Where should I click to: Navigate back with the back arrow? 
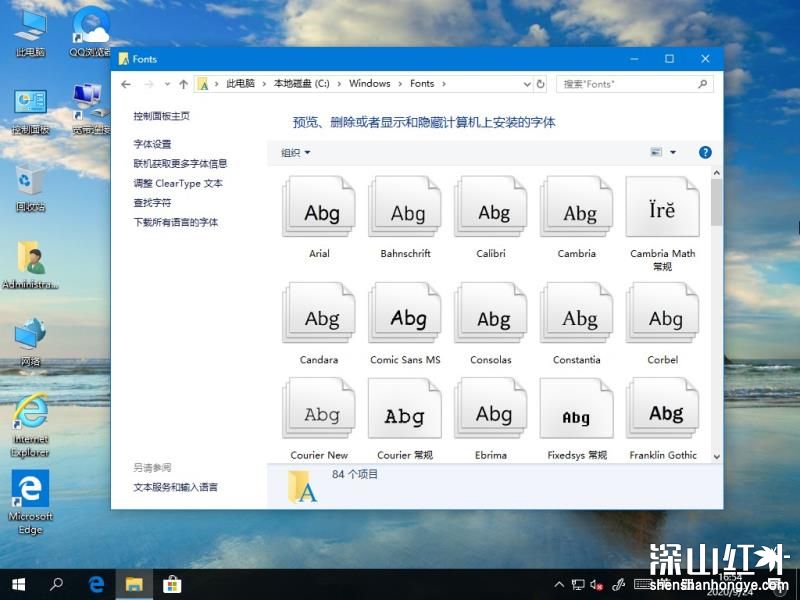click(127, 84)
